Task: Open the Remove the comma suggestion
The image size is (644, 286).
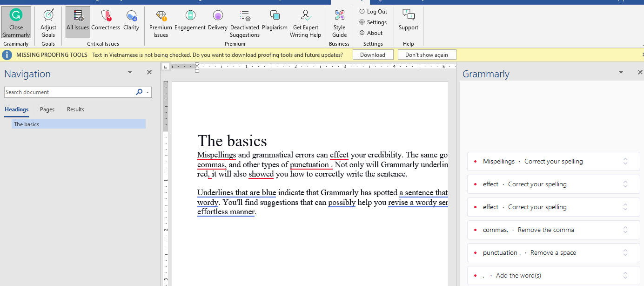Action: 554,230
